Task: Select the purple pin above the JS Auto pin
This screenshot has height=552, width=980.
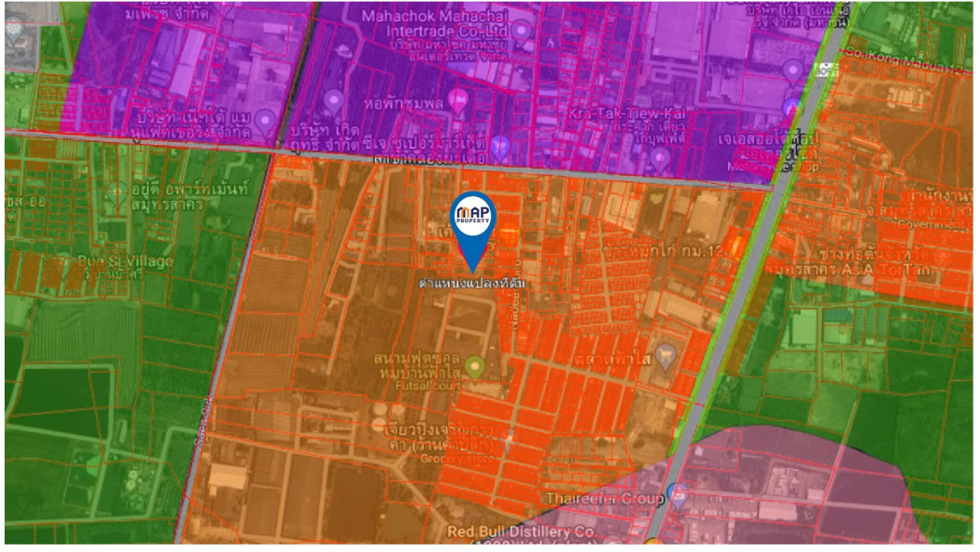Action: (792, 72)
